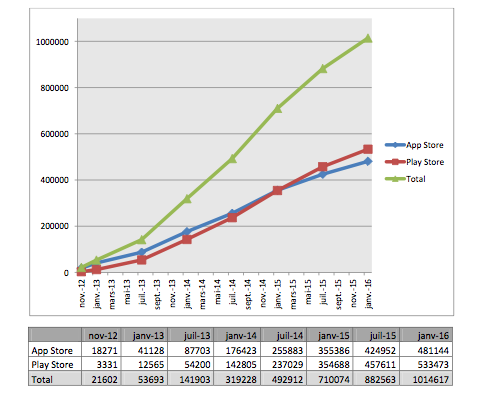This screenshot has width=479, height=395.
Task: Click the mars-14 x-axis label
Action: [202, 294]
